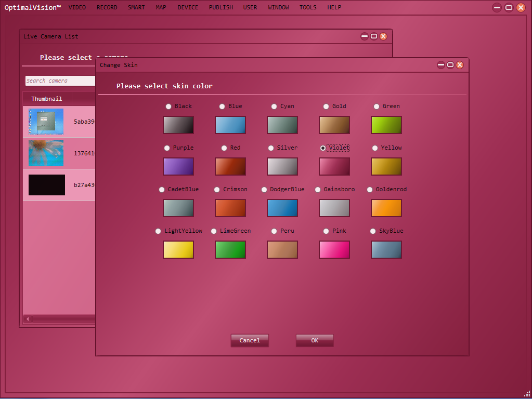Select the LightYellow color swatch

click(178, 249)
